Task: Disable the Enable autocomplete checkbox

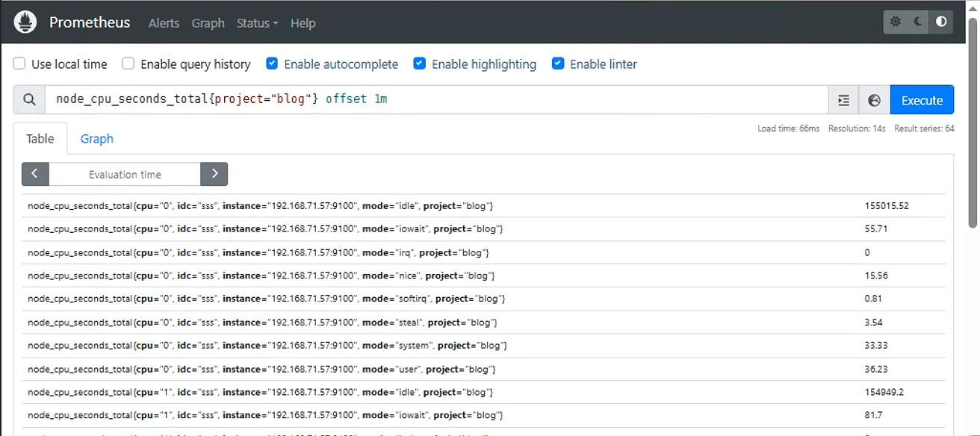Action: tap(272, 64)
